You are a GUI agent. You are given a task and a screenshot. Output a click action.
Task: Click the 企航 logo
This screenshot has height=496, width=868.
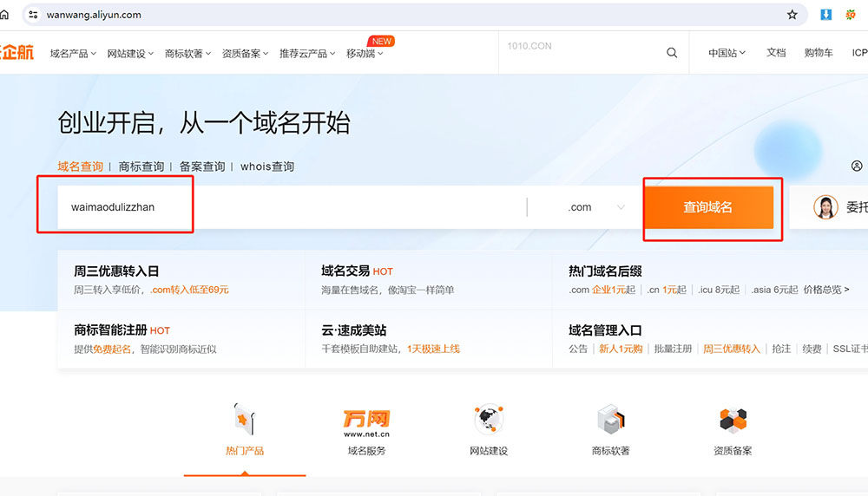[17, 53]
